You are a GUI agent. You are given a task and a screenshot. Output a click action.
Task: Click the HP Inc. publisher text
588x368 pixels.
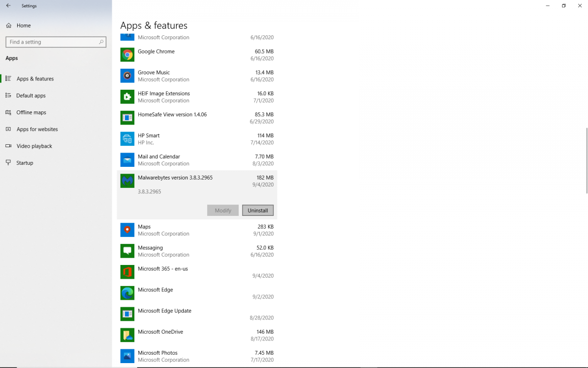click(x=146, y=143)
